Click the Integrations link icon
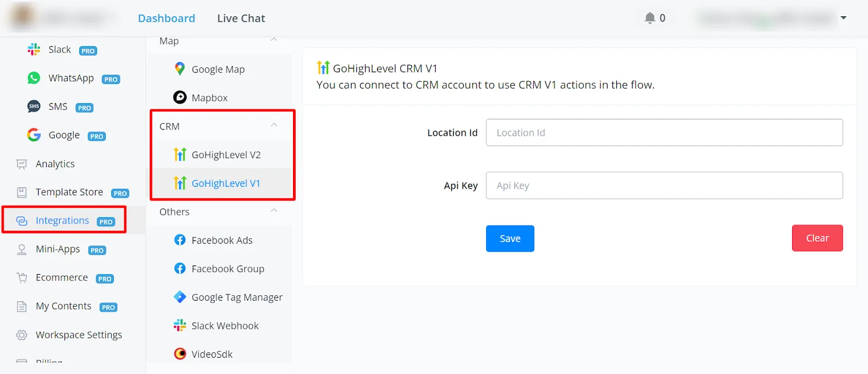Screen dimensions: 868x374 22,221
